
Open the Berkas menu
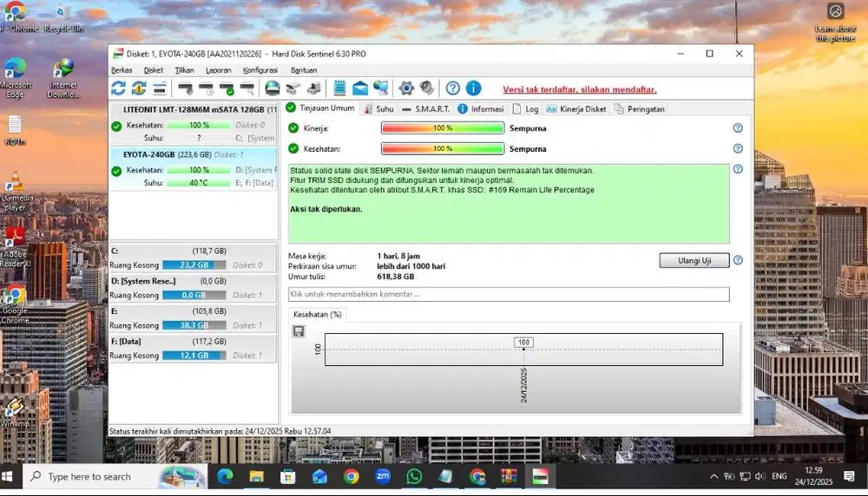(122, 70)
